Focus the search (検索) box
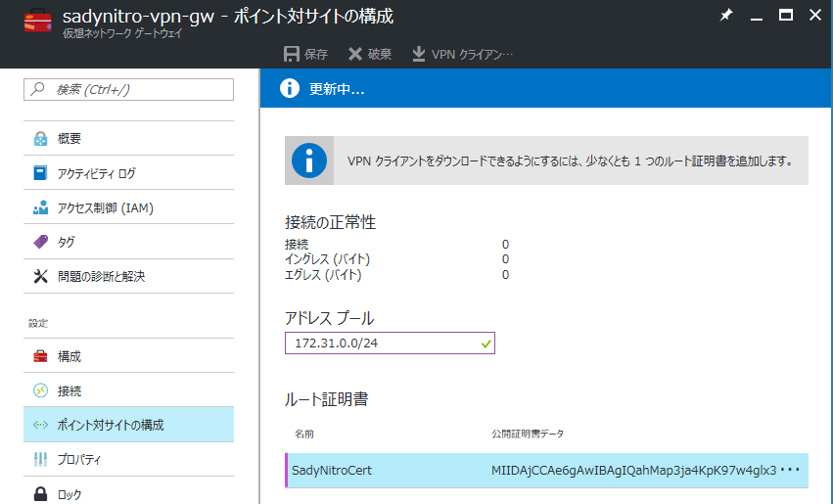Screen dimensions: 833x504 pyautogui.click(x=128, y=89)
